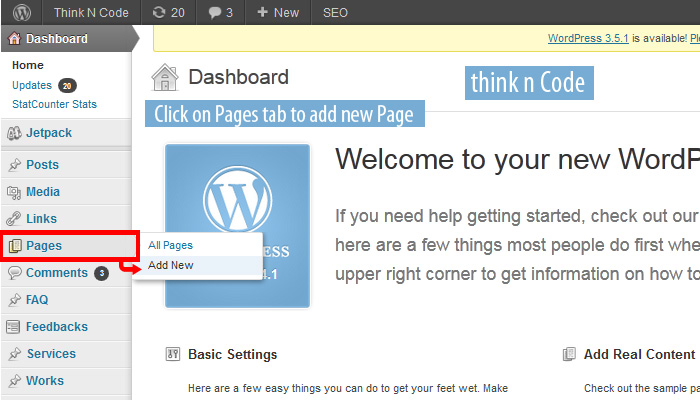Open the Posts menu label
This screenshot has height=400, width=700.
pos(42,165)
